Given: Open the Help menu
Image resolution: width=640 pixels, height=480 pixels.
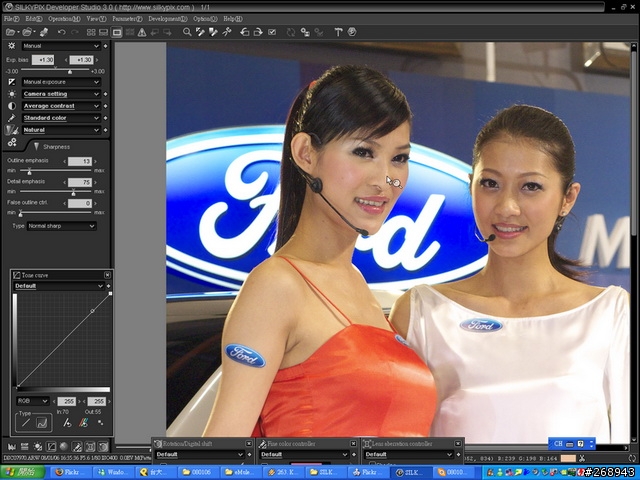Looking at the screenshot, I should pyautogui.click(x=233, y=19).
